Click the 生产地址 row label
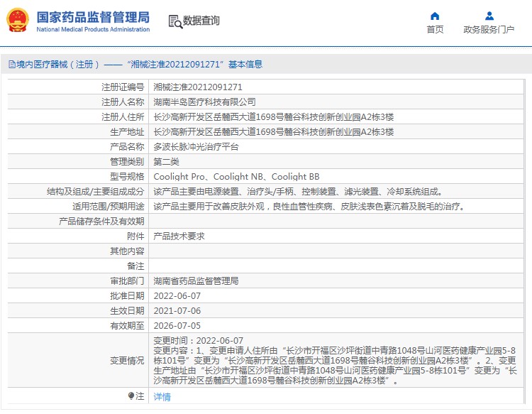Image resolution: width=532 pixels, height=414 pixels. pyautogui.click(x=127, y=132)
